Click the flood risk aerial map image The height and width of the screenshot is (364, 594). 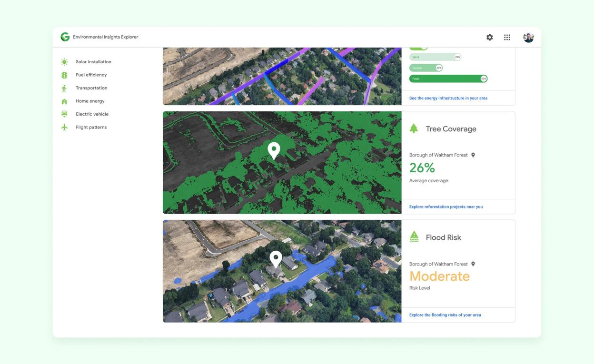[x=282, y=271]
